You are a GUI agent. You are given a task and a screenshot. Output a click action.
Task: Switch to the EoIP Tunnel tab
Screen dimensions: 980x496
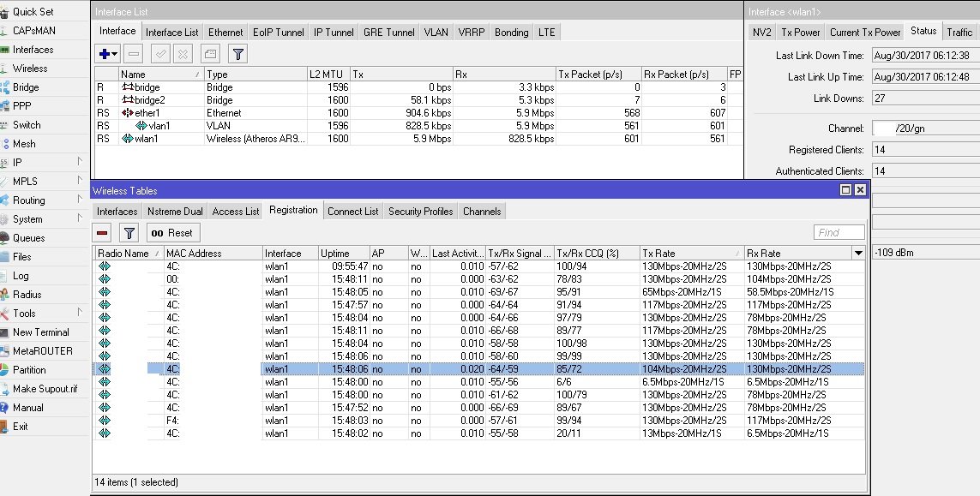[278, 33]
